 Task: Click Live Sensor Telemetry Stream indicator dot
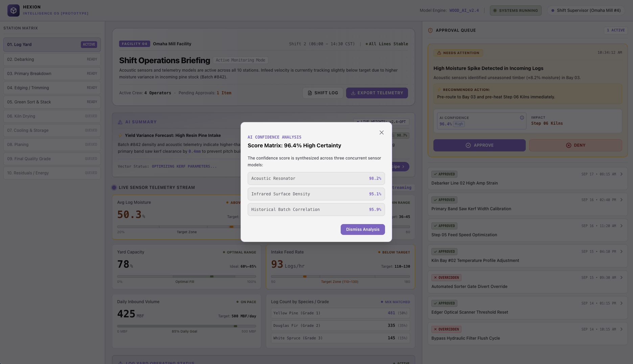point(114,188)
